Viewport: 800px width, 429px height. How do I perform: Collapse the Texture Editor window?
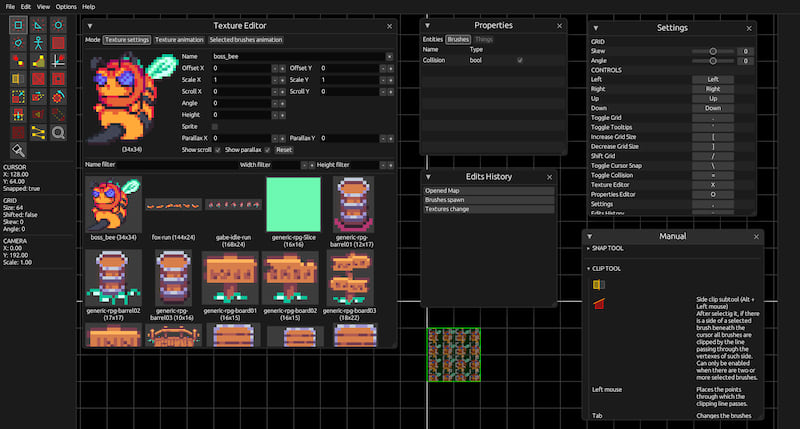coord(90,25)
